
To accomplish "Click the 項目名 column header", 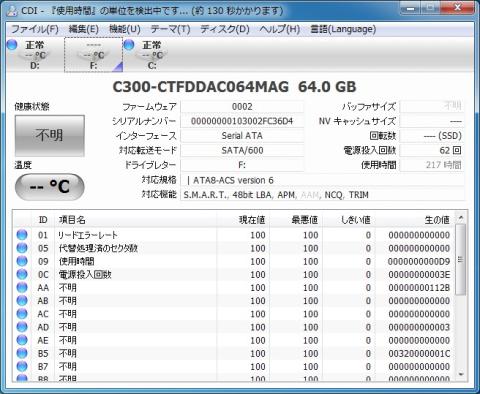I will tap(136, 220).
